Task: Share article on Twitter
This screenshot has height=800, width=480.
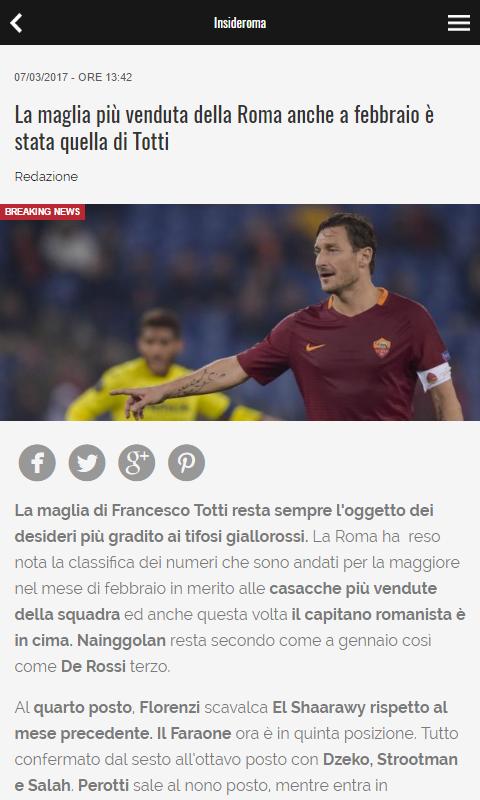Action: coord(87,463)
